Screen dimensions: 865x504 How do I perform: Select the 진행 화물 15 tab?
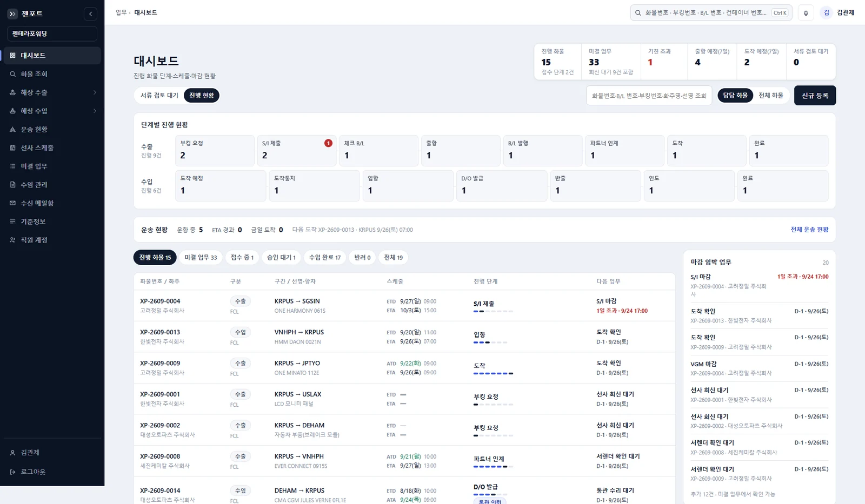(155, 258)
